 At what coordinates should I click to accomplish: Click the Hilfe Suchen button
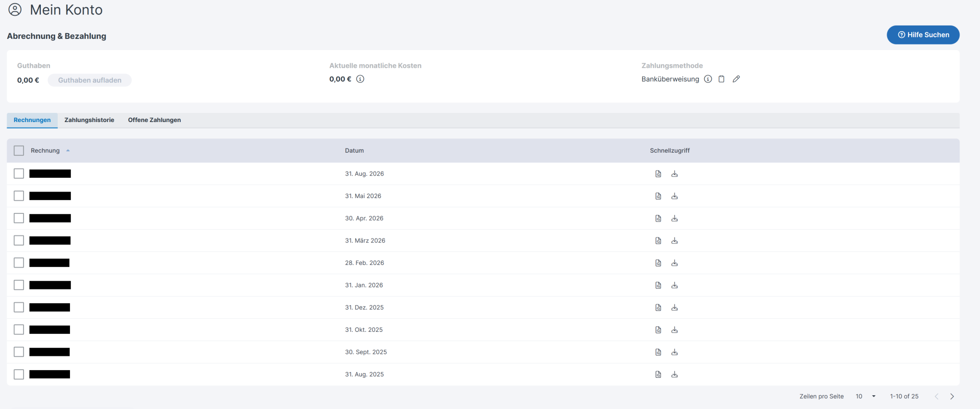coord(923,35)
